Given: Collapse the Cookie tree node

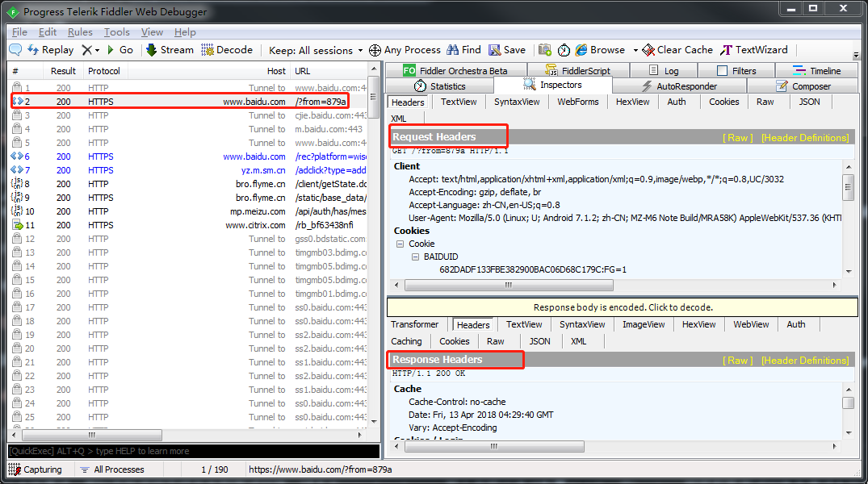Looking at the screenshot, I should click(400, 244).
